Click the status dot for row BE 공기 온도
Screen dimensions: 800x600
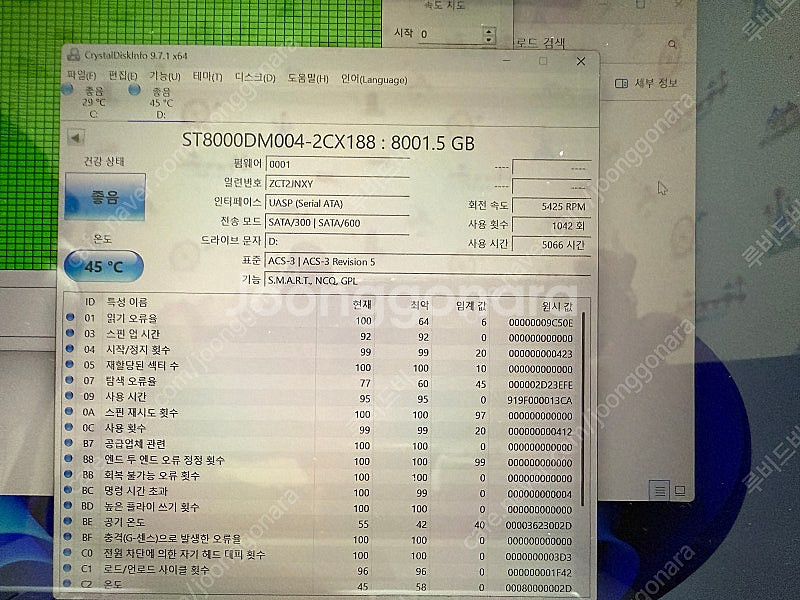[x=67, y=521]
